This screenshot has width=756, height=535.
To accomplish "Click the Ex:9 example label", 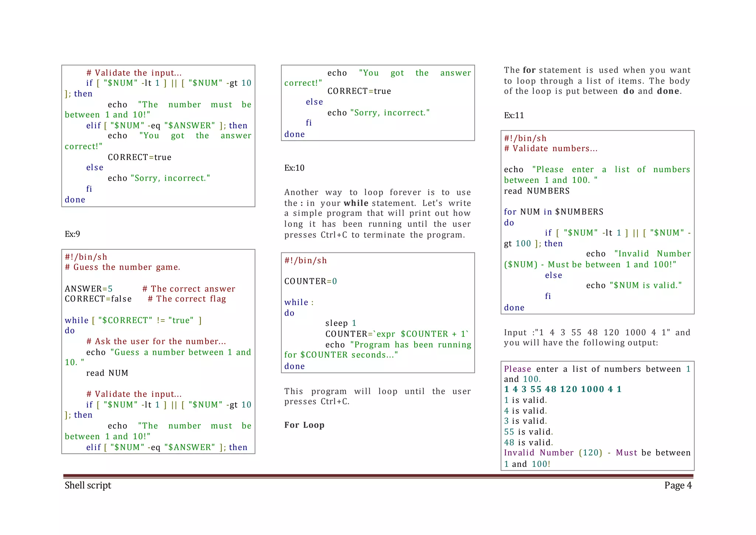I will click(x=72, y=234).
